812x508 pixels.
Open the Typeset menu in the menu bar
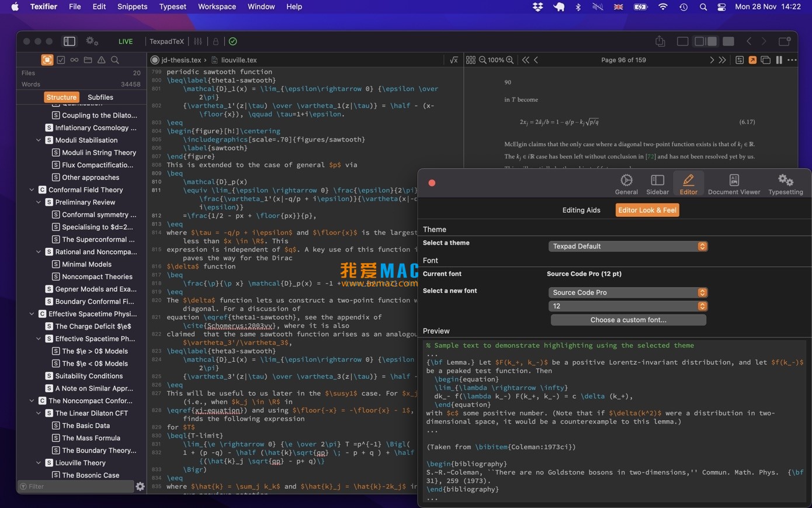(x=172, y=6)
